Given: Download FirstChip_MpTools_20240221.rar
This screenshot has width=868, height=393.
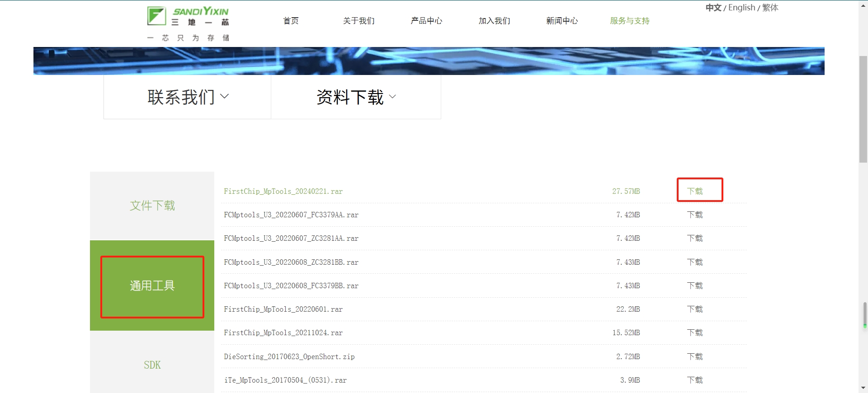Looking at the screenshot, I should (695, 191).
